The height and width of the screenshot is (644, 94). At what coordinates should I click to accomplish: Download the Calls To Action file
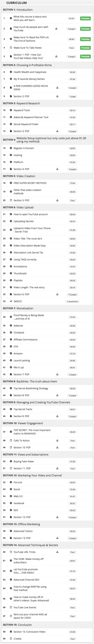57,441
